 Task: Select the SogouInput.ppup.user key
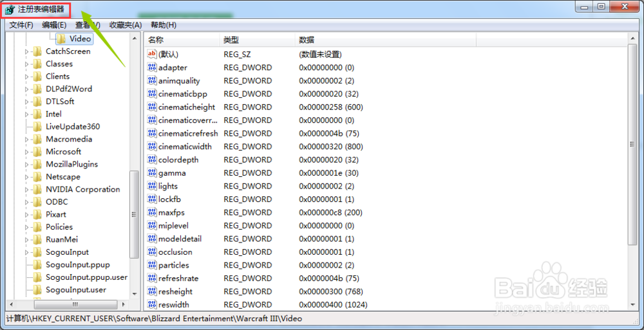[x=87, y=277]
